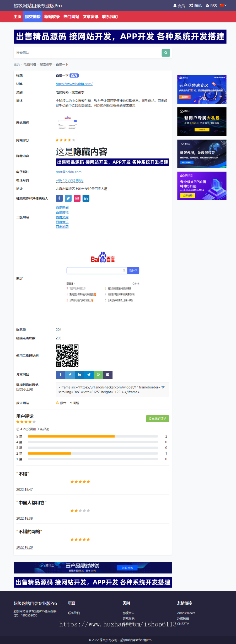The width and height of the screenshot is (236, 644).
Task: Share site via WhatsApp share button
Action: coord(98,375)
